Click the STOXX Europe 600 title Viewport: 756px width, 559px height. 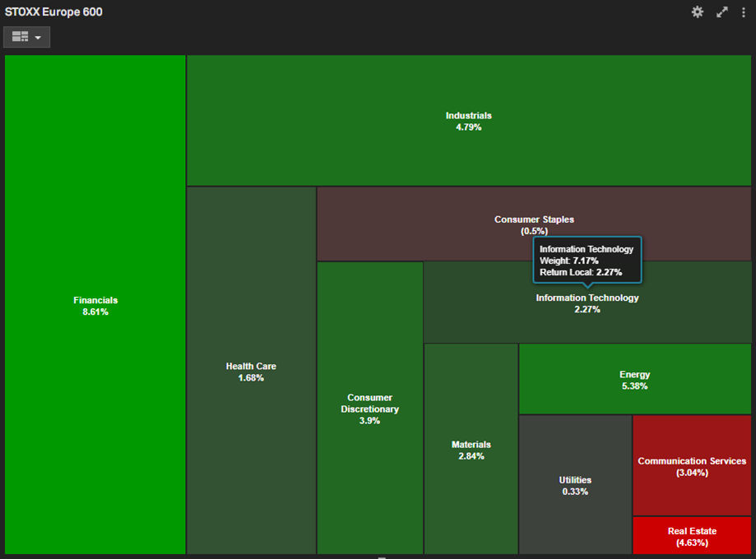[x=54, y=12]
